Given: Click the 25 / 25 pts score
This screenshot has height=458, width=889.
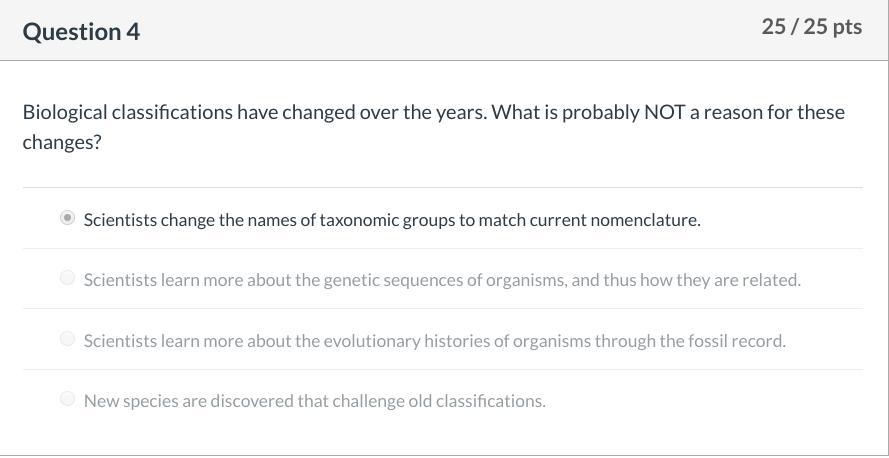Looking at the screenshot, I should 811,27.
